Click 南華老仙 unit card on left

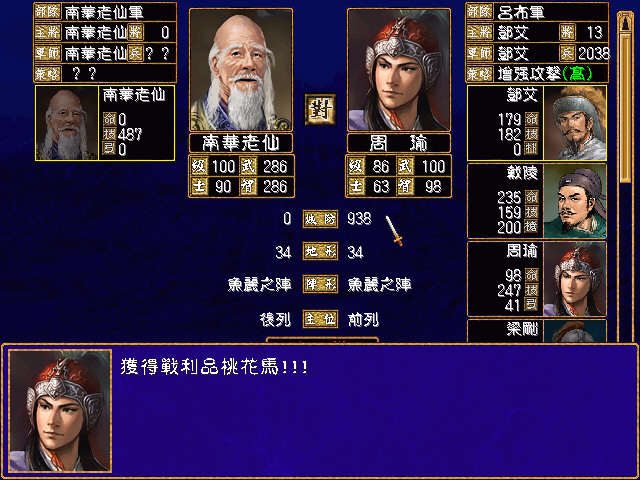click(105, 123)
